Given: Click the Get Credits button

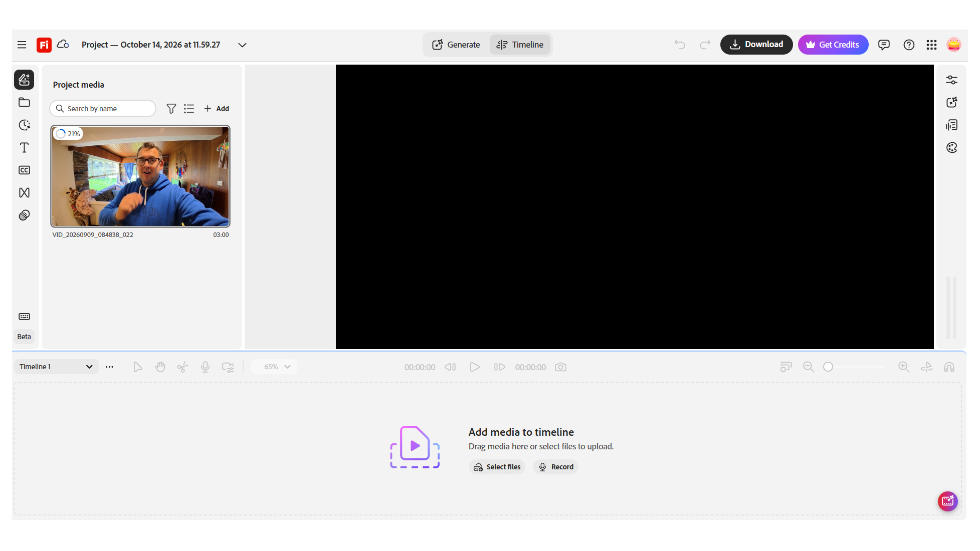Looking at the screenshot, I should [833, 45].
